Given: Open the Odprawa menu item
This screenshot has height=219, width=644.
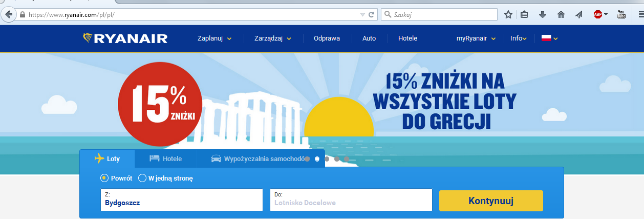Looking at the screenshot, I should pos(327,38).
